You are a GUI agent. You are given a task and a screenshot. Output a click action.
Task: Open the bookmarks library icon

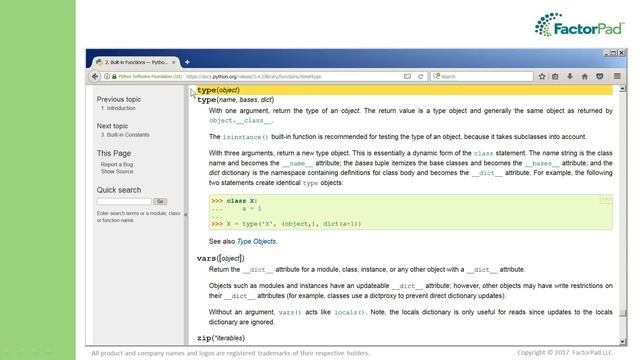click(x=555, y=76)
